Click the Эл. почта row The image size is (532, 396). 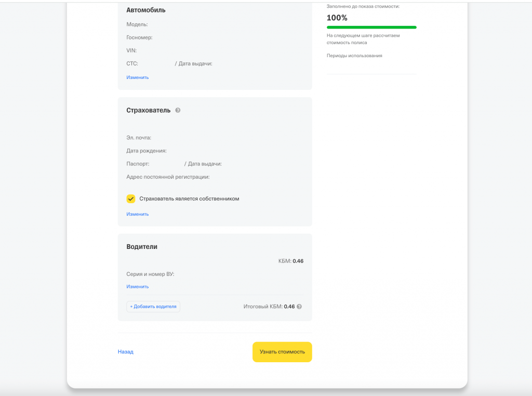point(139,138)
